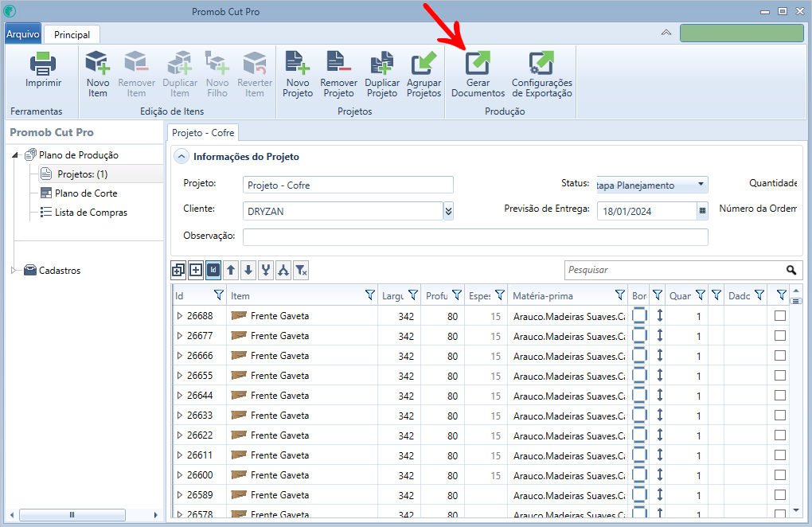Check the checkbox for row 26677

click(780, 335)
